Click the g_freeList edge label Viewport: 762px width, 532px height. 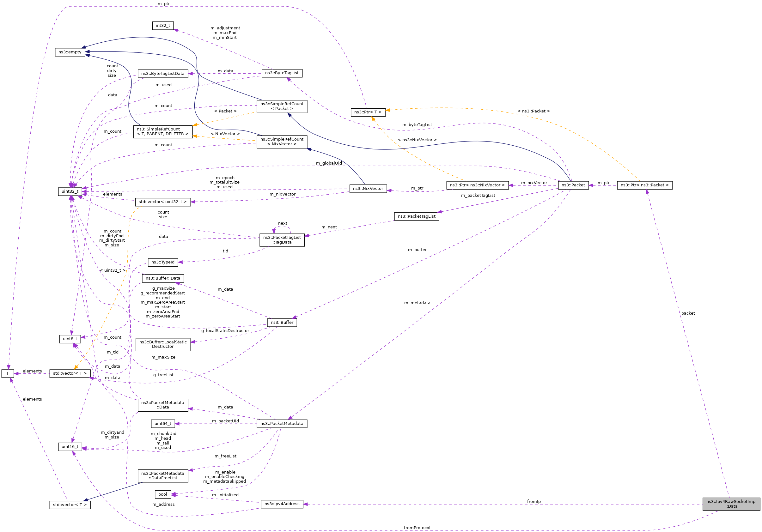(163, 375)
